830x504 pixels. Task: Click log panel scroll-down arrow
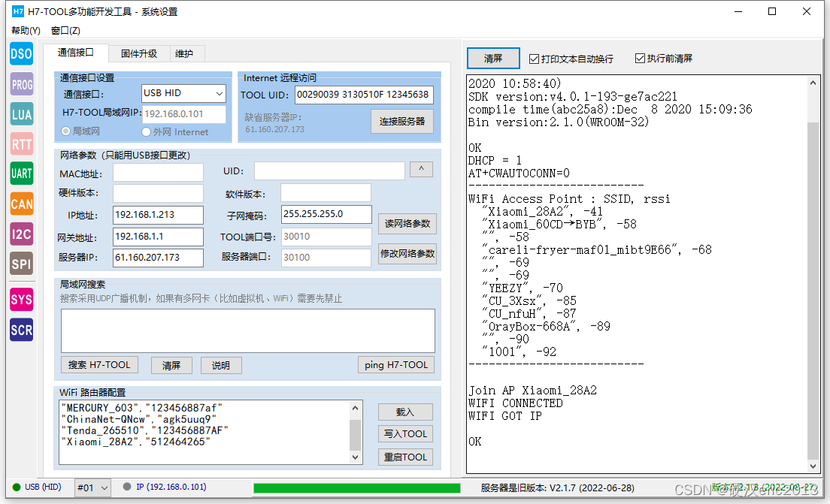pos(813,466)
